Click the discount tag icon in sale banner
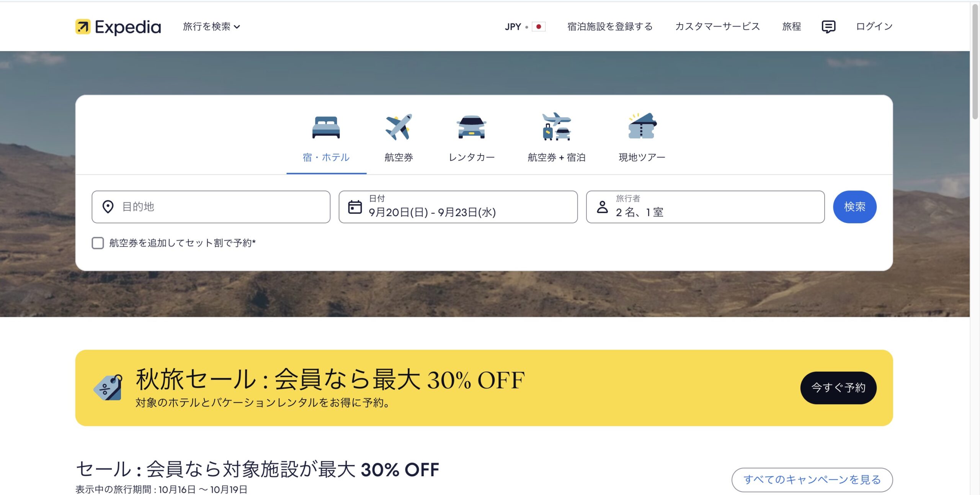The height and width of the screenshot is (495, 980). coord(108,387)
